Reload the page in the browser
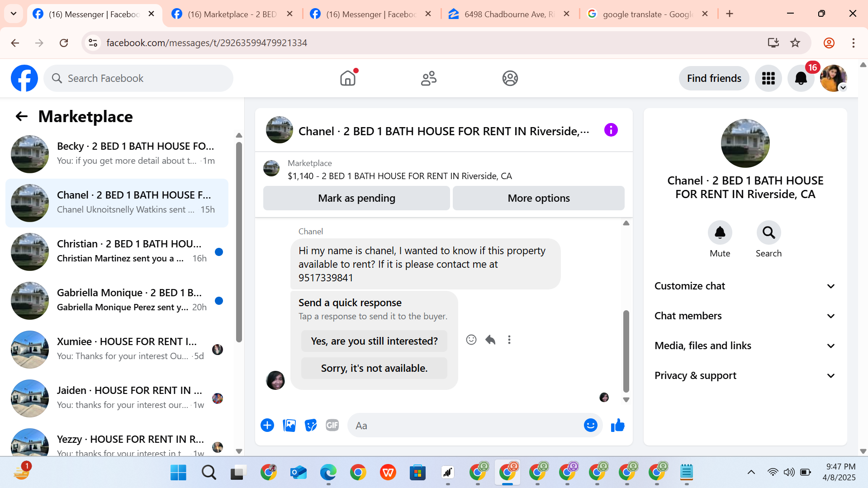868x488 pixels. coord(64,43)
